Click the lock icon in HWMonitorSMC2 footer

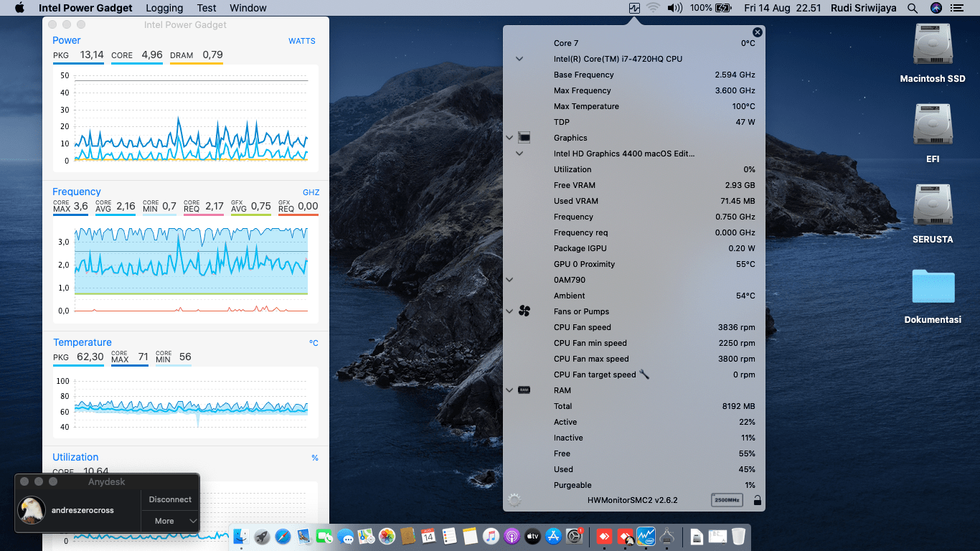click(x=757, y=500)
